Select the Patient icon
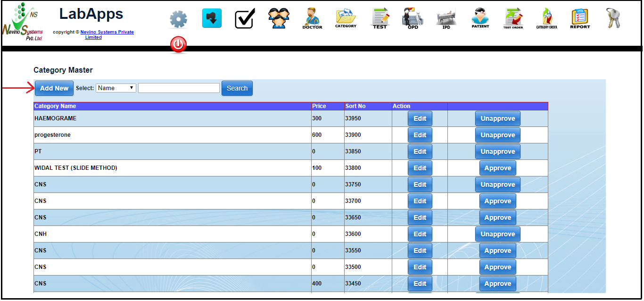Screen dimensions: 644x301 coord(480,18)
